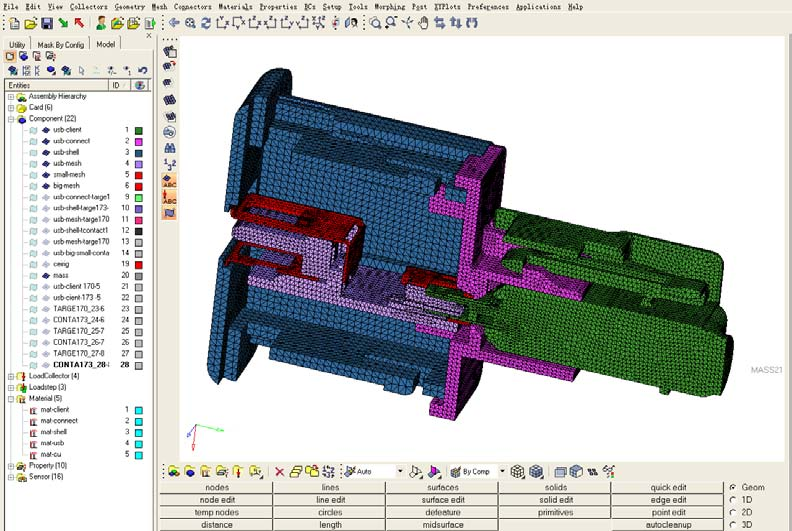Click the usb-connect magenta color swatch
Image resolution: width=792 pixels, height=531 pixels.
tap(138, 142)
